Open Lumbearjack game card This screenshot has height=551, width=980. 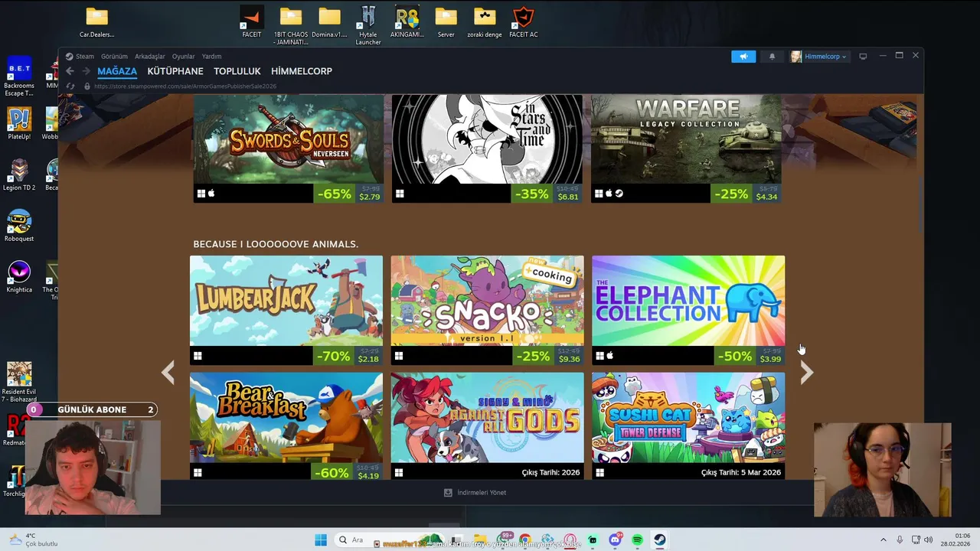286,310
